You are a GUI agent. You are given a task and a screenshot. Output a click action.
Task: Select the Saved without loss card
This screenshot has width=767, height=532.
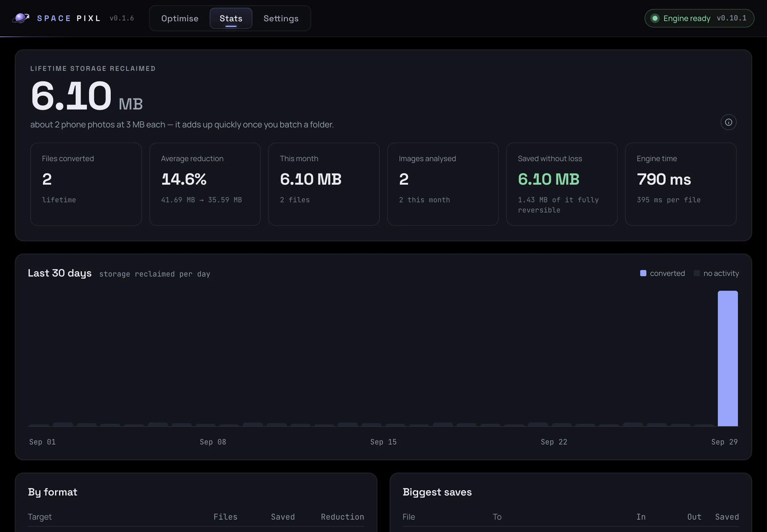pyautogui.click(x=562, y=184)
